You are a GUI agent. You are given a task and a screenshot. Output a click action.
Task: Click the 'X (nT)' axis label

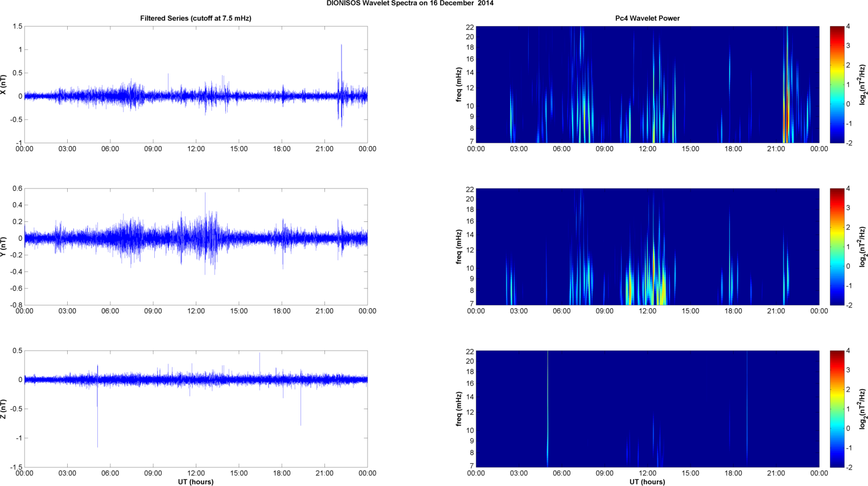click(x=4, y=85)
